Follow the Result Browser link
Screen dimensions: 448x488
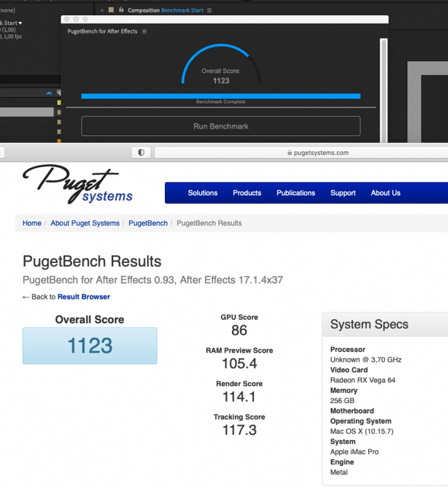[84, 296]
